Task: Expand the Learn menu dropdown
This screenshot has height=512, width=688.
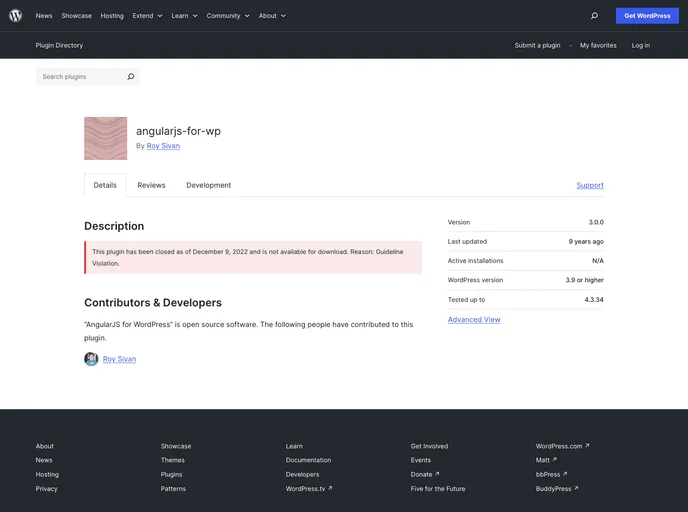Action: tap(184, 16)
